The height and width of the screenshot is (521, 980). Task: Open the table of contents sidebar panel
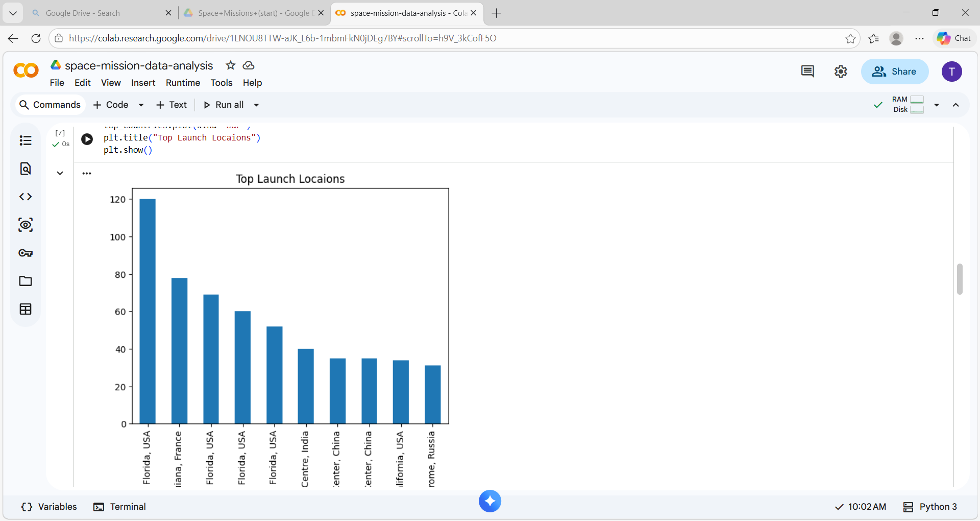point(26,140)
